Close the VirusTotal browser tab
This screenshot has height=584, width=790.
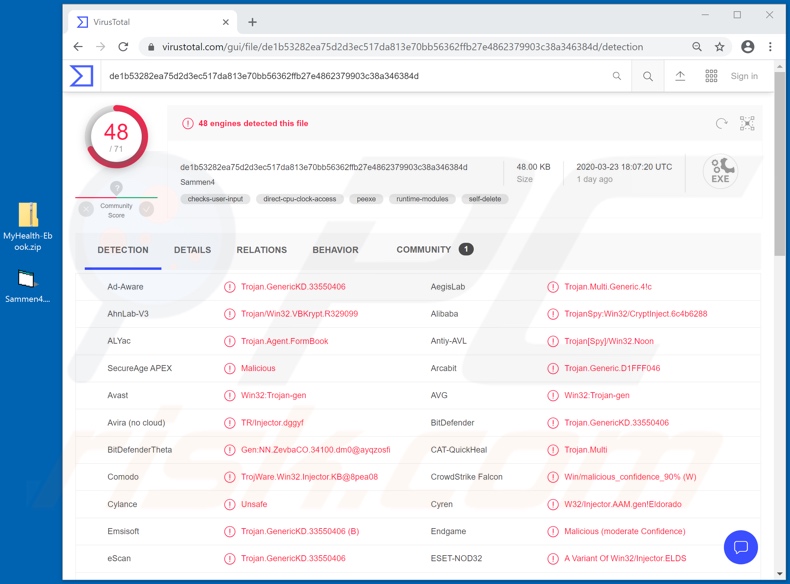point(226,22)
